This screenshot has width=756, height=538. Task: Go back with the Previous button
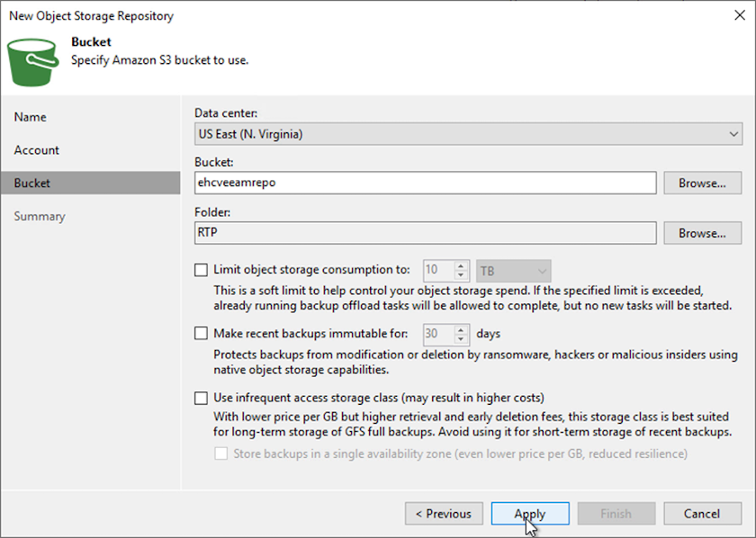pyautogui.click(x=444, y=514)
